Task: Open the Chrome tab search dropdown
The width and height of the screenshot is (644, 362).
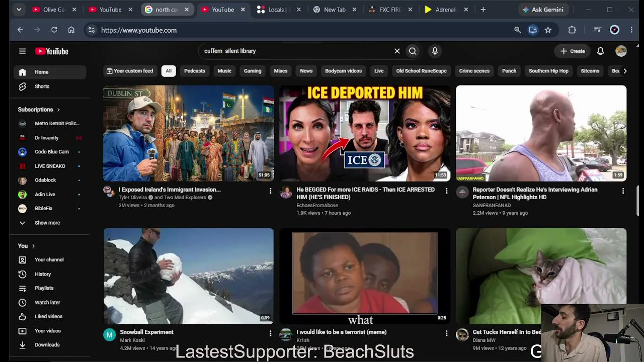Action: tap(19, 10)
